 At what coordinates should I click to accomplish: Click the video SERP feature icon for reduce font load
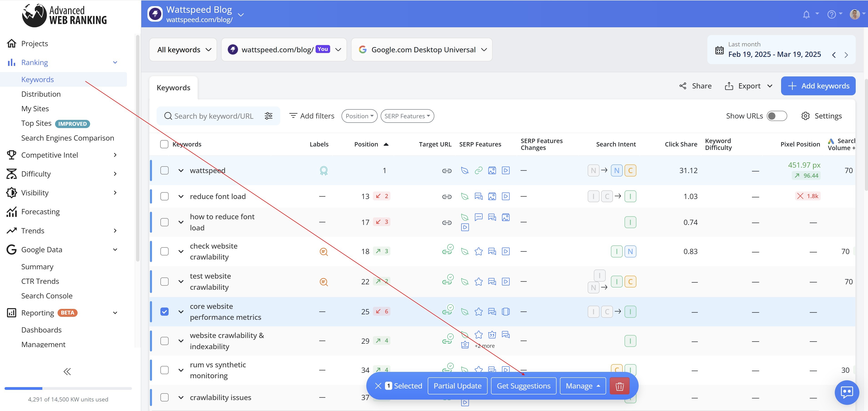[505, 197]
